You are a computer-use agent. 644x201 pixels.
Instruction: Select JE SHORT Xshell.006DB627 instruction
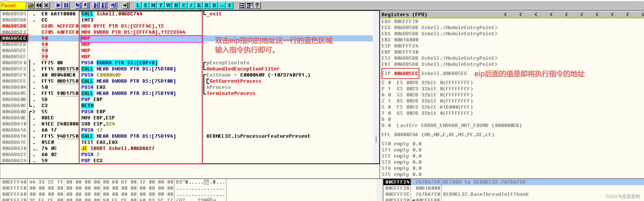[118, 148]
